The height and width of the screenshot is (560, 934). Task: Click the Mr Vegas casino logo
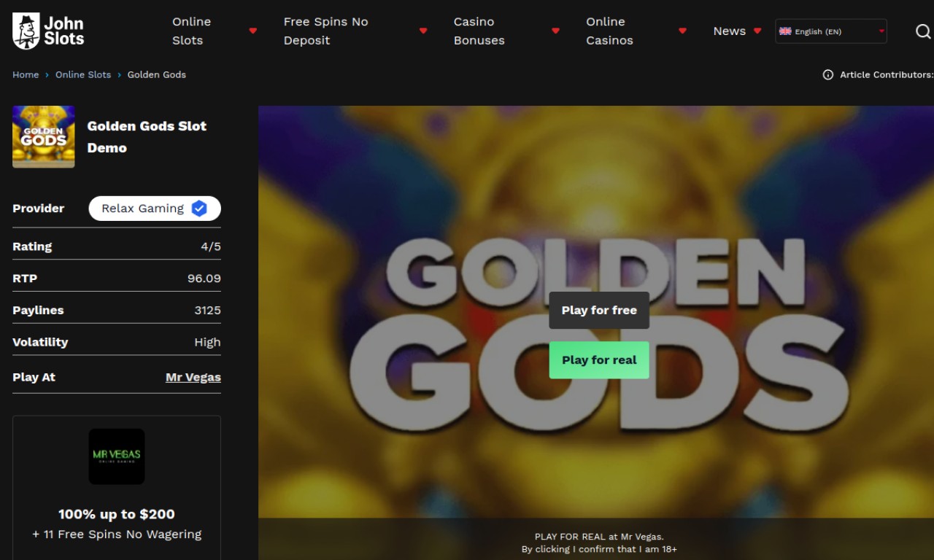(x=117, y=456)
